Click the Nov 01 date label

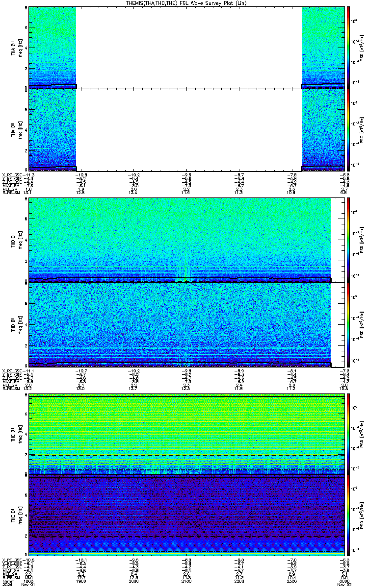(x=27, y=585)
